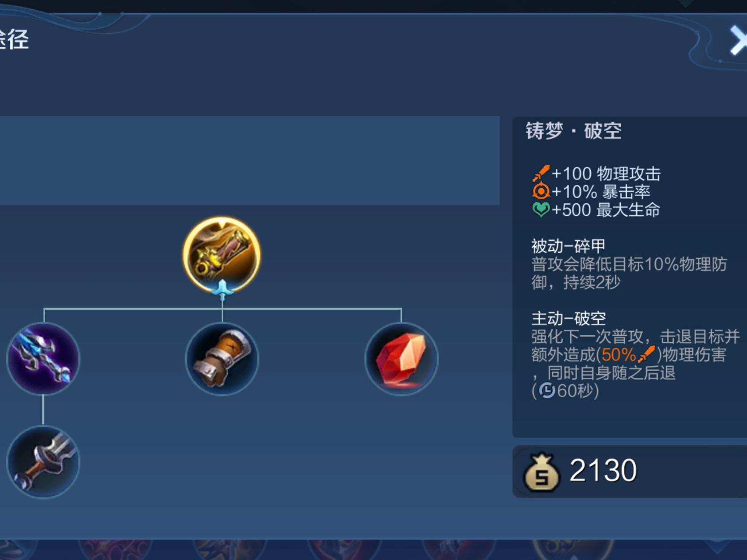
Task: Click the crit rate target icon
Action: pos(541,192)
